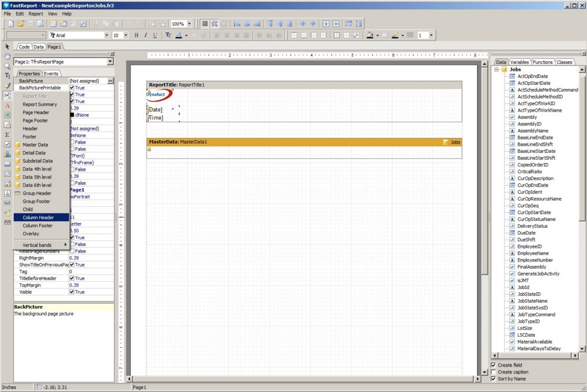Click the Show Grid toolbar icon
The width and height of the screenshot is (587, 392).
coord(205,24)
